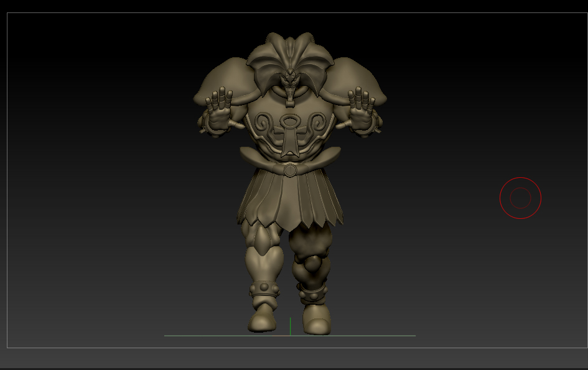The image size is (588, 370).
Task: Select the rounded shoulder pad on the screen's left
Action: click(227, 81)
